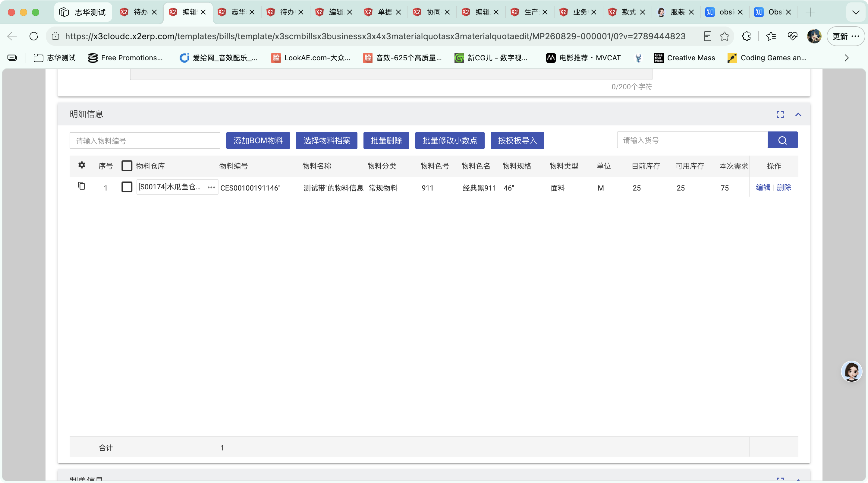The height and width of the screenshot is (483, 868).
Task: Show more bookmarks chevron
Action: point(846,58)
